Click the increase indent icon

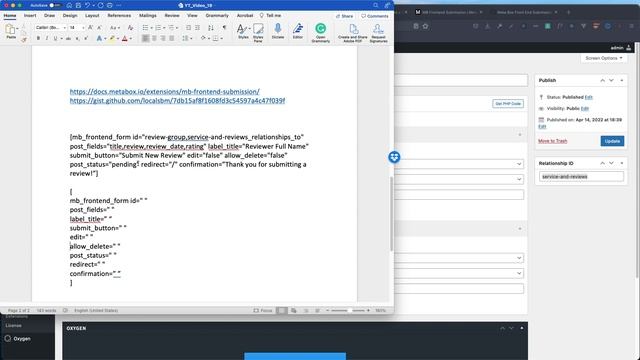pos(198,28)
